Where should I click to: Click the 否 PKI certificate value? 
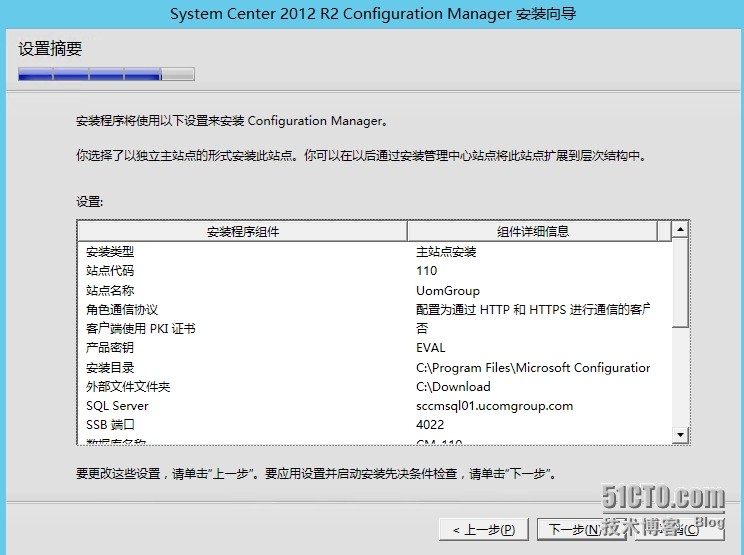click(422, 328)
